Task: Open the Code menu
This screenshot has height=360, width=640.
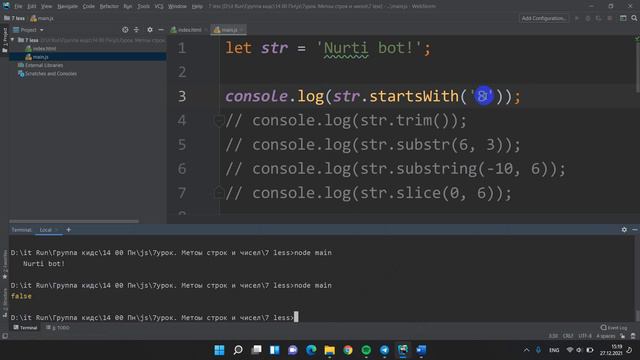Action: 89,6
